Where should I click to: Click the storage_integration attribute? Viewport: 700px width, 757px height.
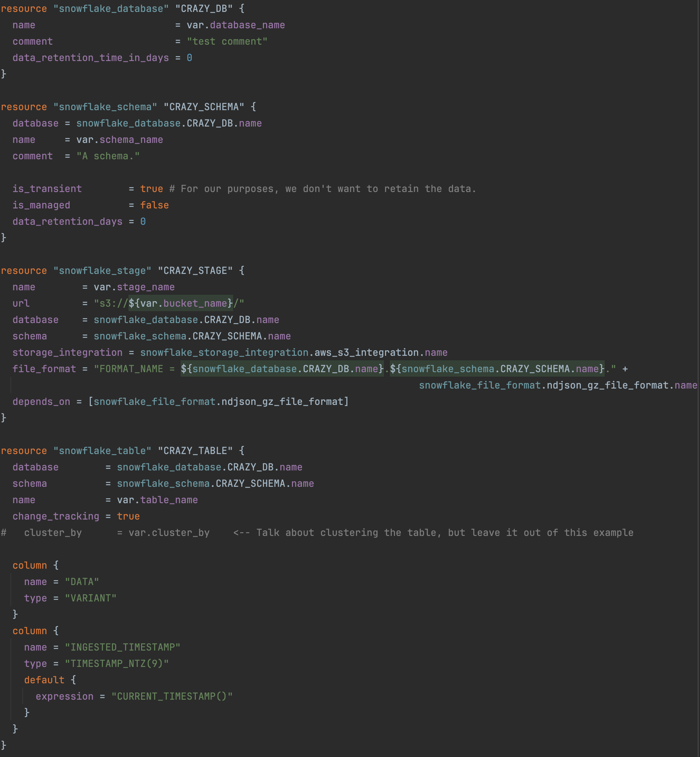tap(67, 352)
